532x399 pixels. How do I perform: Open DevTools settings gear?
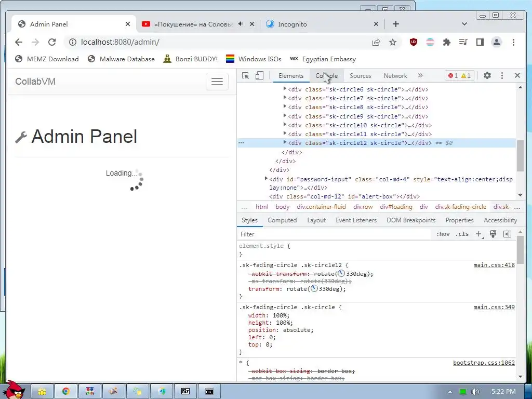click(487, 75)
